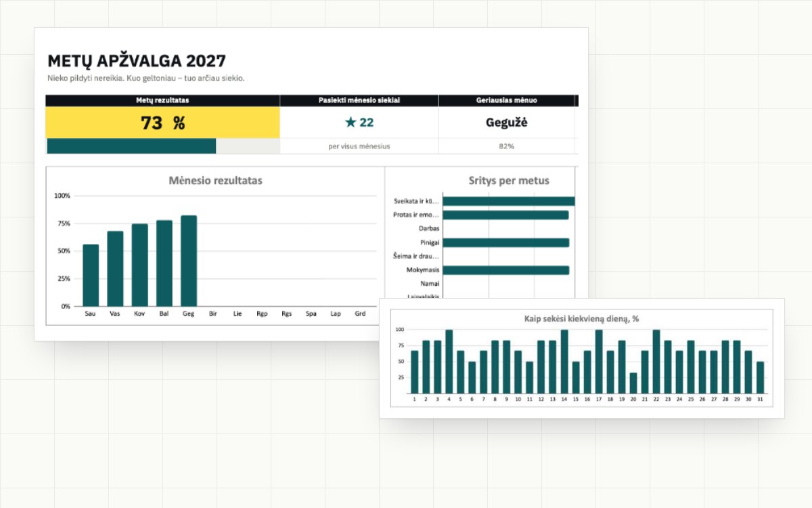Viewport: 812px width, 508px height.
Task: Click the "Namai" category label
Action: [430, 283]
